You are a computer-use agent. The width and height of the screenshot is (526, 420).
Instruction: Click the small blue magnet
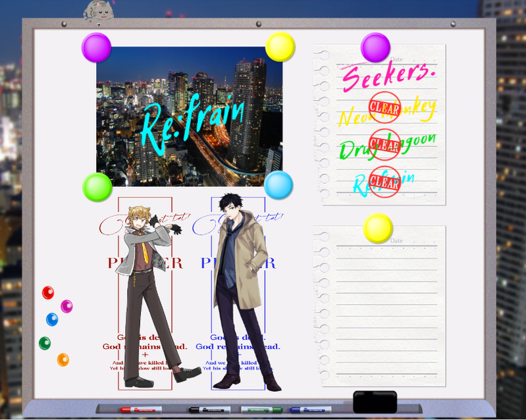click(52, 319)
